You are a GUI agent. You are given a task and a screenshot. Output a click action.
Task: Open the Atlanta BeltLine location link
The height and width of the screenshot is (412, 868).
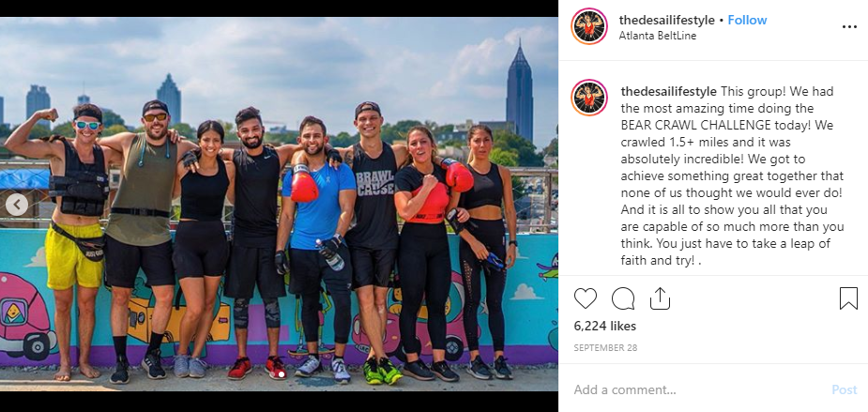click(x=658, y=36)
